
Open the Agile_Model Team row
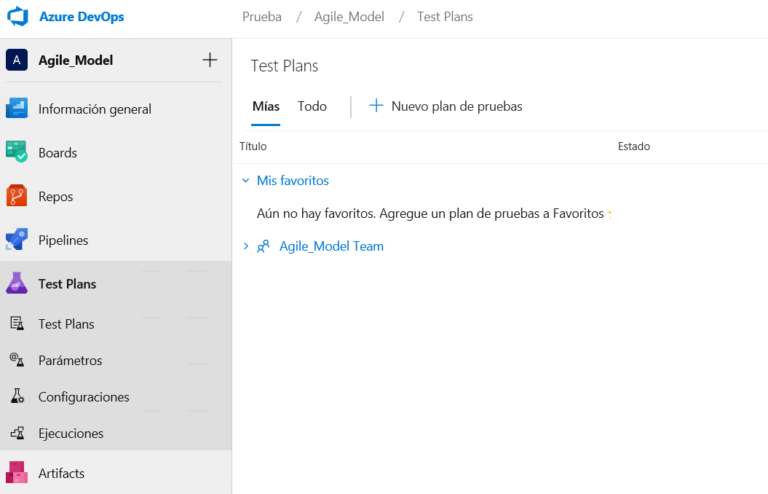(x=331, y=246)
